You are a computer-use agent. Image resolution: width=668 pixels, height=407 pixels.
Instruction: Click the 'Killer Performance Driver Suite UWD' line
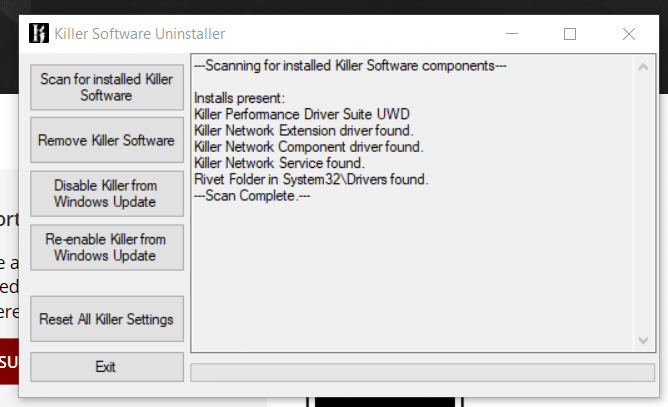[x=302, y=114]
